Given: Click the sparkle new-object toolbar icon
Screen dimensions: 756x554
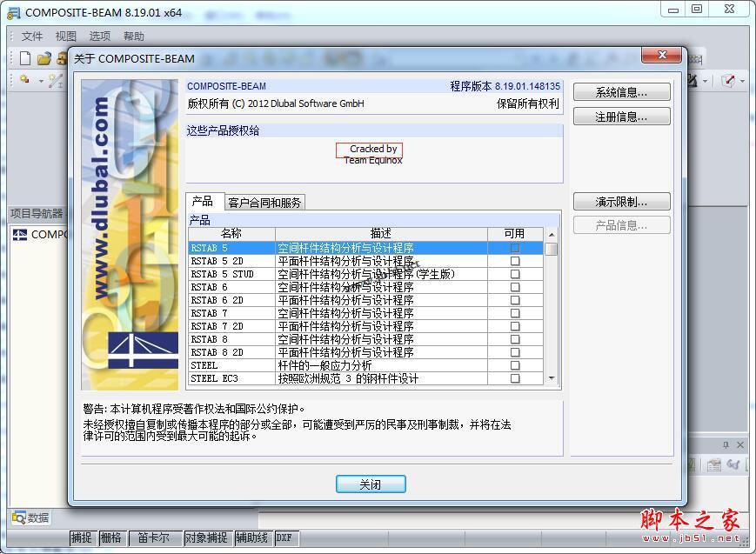Looking at the screenshot, I should 24,79.
